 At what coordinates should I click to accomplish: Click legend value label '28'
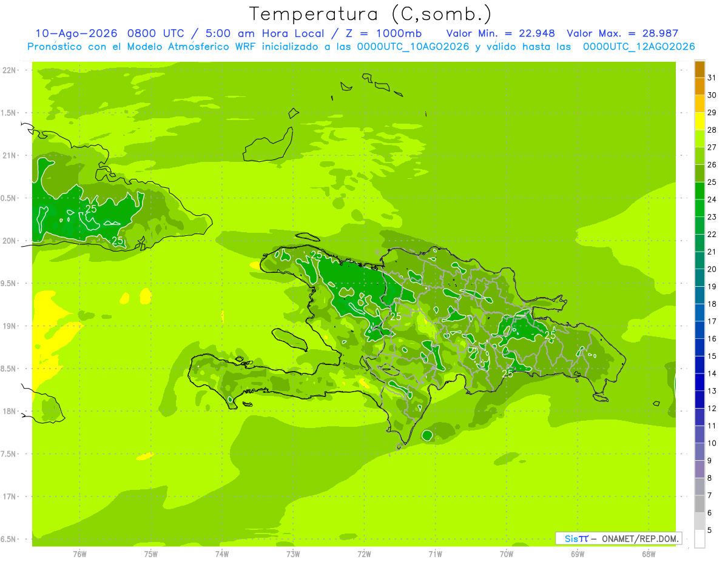click(712, 130)
